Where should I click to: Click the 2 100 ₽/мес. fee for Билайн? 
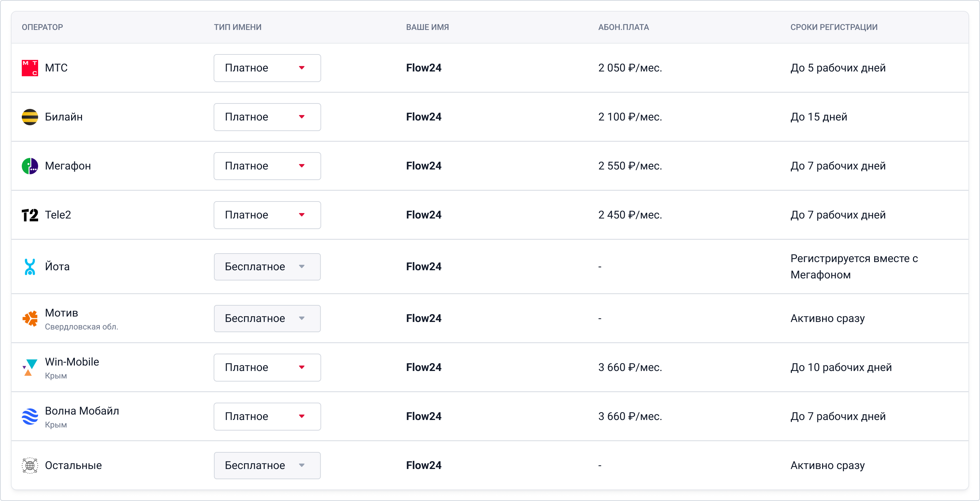[x=630, y=117]
